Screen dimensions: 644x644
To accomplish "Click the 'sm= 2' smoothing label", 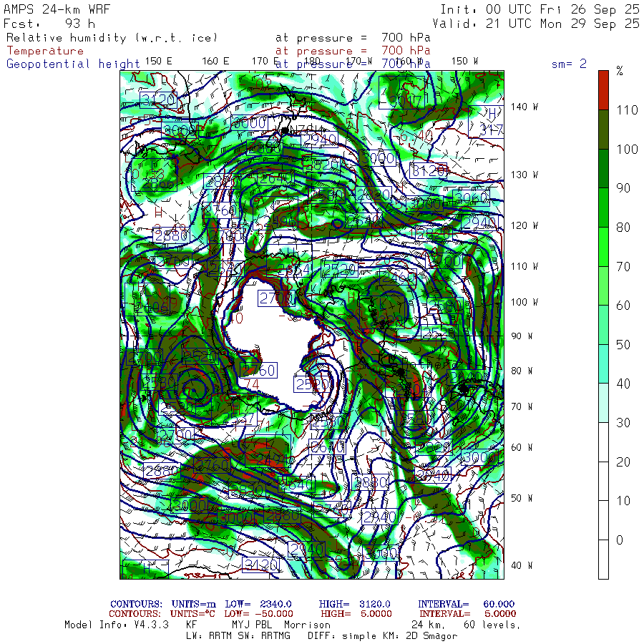I will (x=569, y=64).
